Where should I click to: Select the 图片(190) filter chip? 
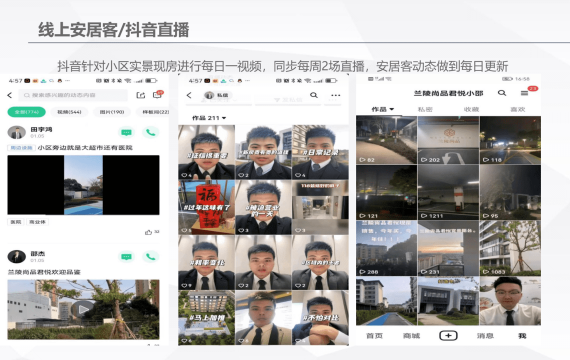tap(112, 112)
